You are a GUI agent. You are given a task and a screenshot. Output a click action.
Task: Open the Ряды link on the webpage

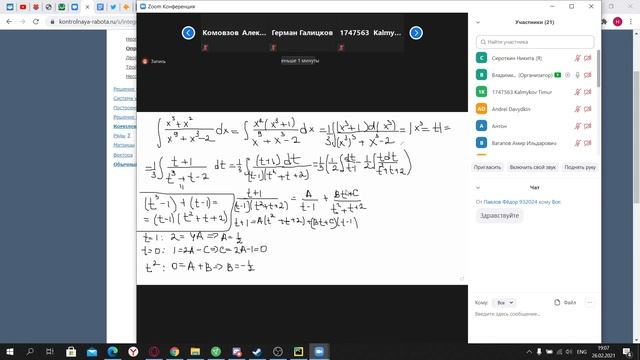click(122, 136)
